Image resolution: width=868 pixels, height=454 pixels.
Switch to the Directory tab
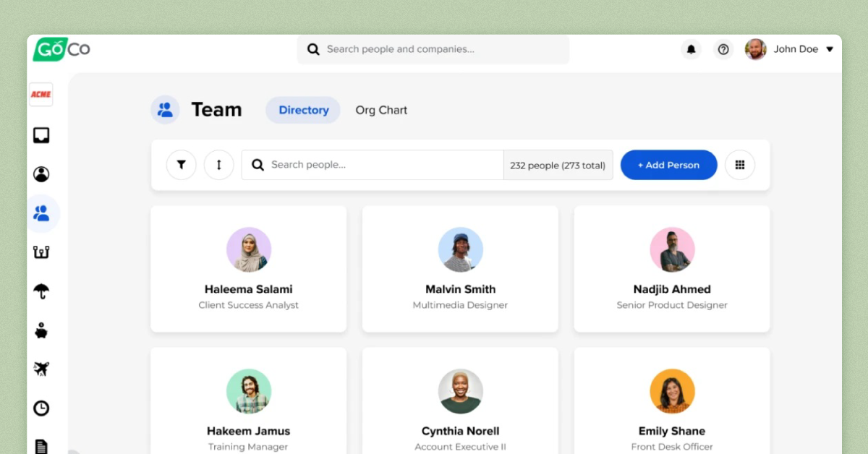(x=303, y=110)
